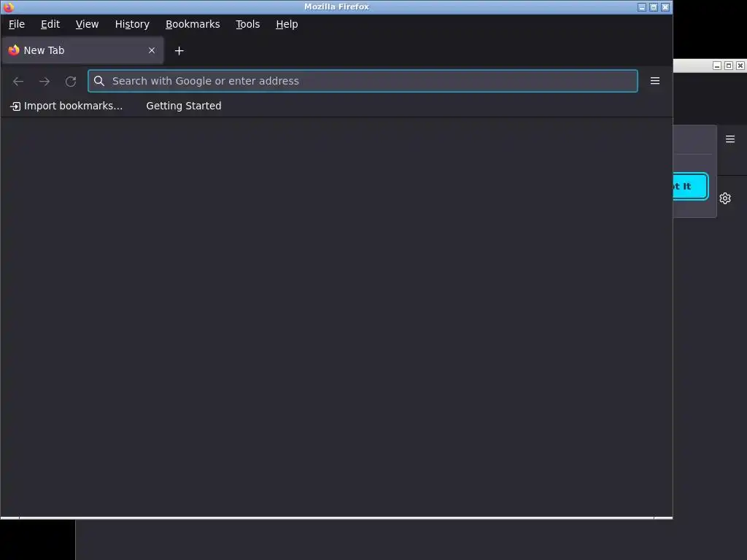Click the Got It button in background window
The height and width of the screenshot is (560, 747).
[690, 186]
